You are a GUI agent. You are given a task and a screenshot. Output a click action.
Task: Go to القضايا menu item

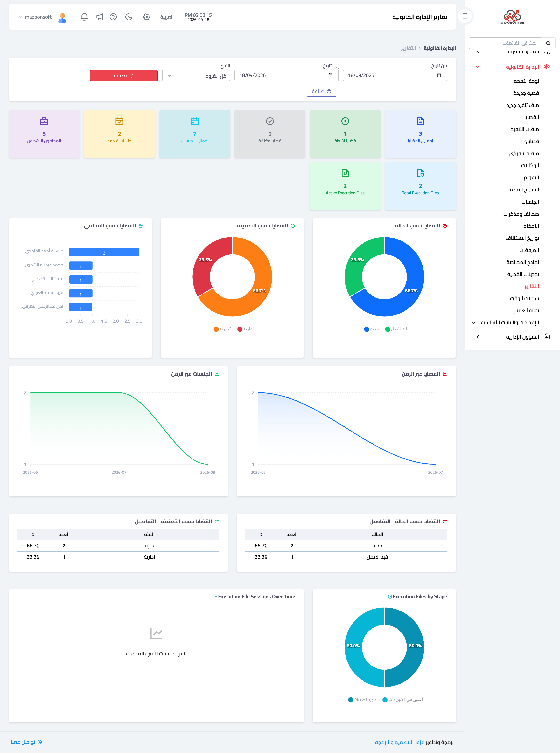tap(532, 117)
